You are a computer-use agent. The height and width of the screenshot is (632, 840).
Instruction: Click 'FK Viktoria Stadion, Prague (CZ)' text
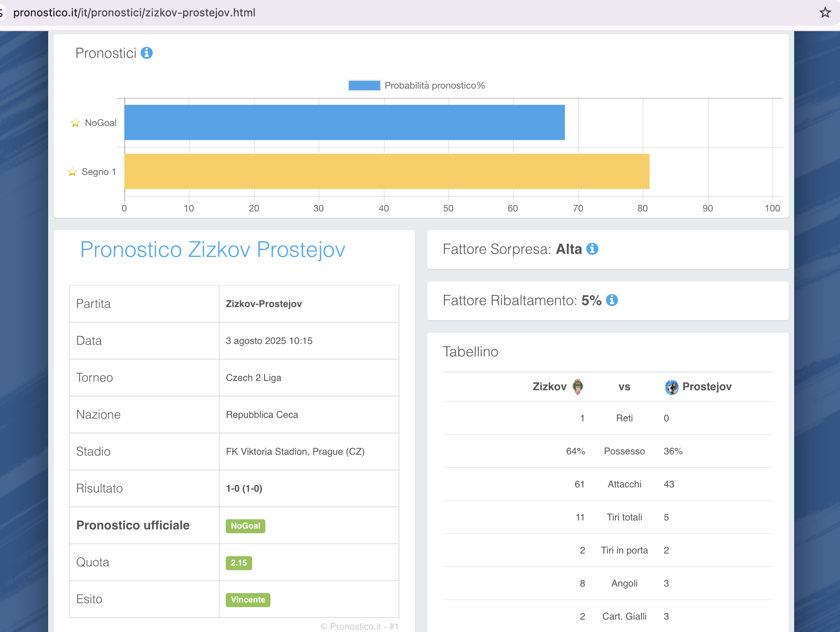pyautogui.click(x=295, y=451)
